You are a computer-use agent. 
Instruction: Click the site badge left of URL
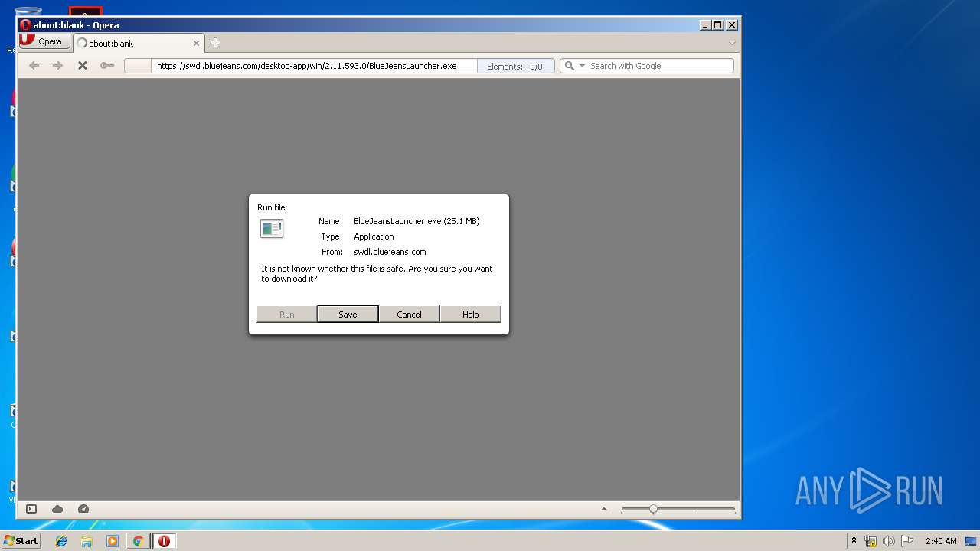click(x=138, y=66)
